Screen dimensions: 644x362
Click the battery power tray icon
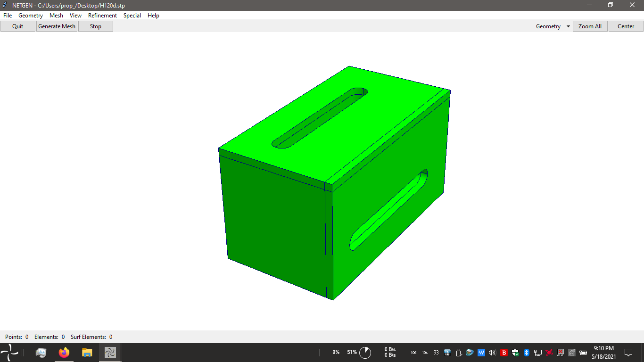[583, 353]
